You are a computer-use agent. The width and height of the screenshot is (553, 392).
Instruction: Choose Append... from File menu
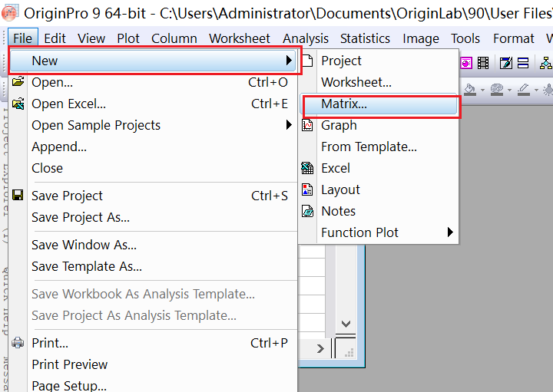(x=154, y=147)
